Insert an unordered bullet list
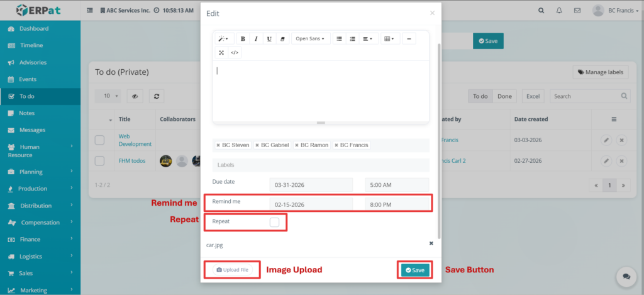 tap(339, 39)
